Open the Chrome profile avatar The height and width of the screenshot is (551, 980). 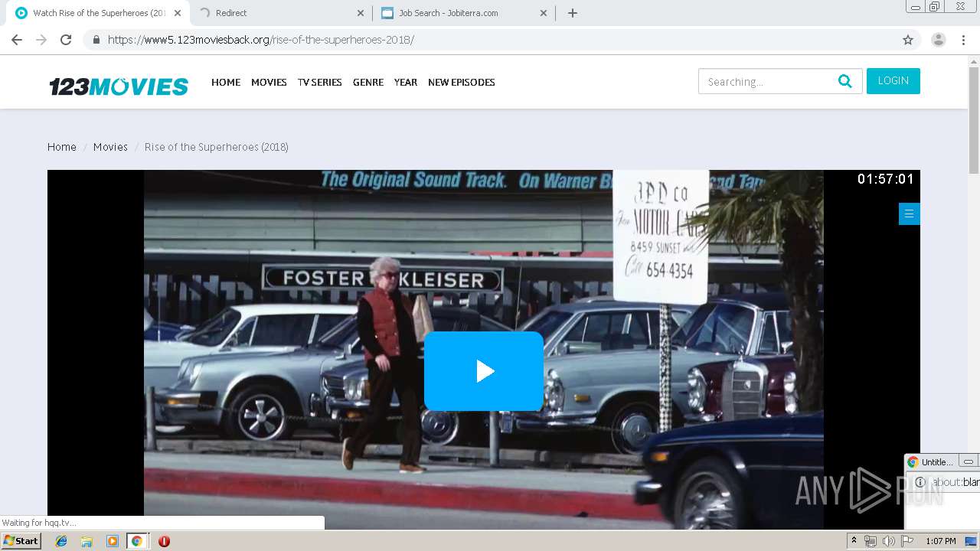(x=939, y=40)
